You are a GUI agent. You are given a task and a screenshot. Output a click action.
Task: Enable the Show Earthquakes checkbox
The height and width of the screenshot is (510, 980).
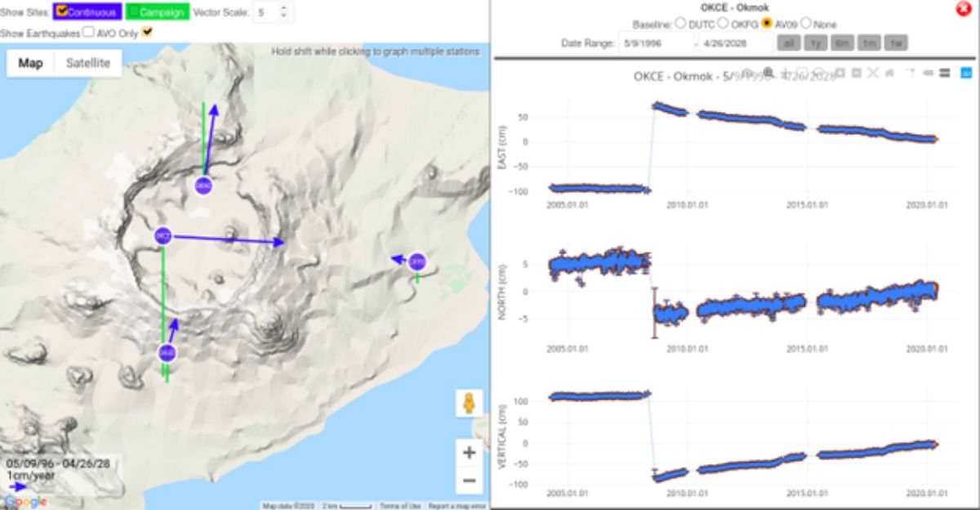coord(88,33)
